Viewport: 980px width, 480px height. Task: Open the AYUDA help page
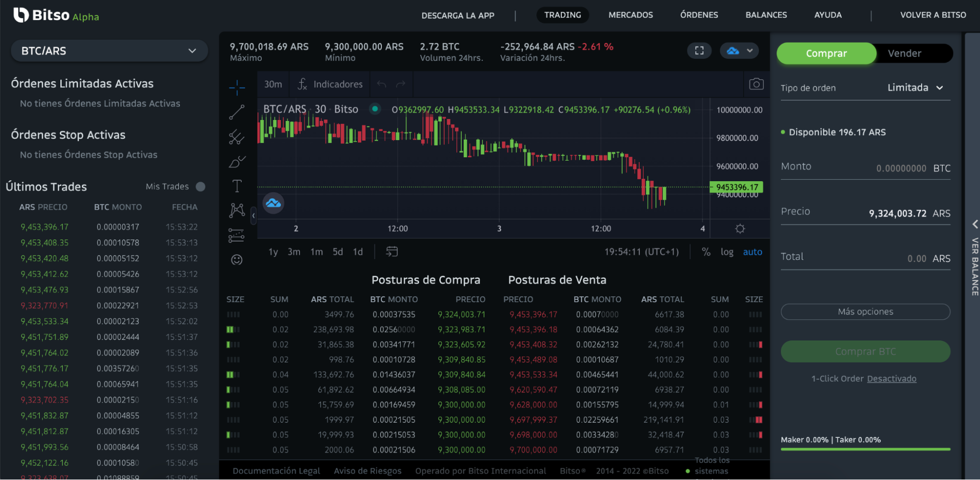click(828, 15)
